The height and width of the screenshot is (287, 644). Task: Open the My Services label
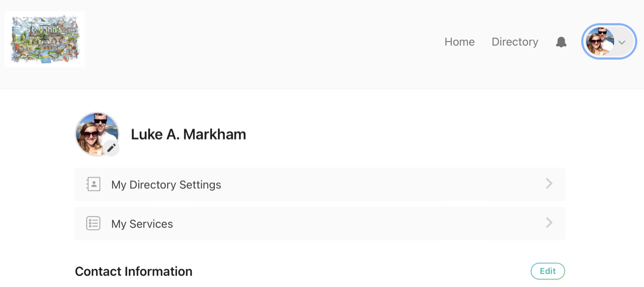pos(142,224)
